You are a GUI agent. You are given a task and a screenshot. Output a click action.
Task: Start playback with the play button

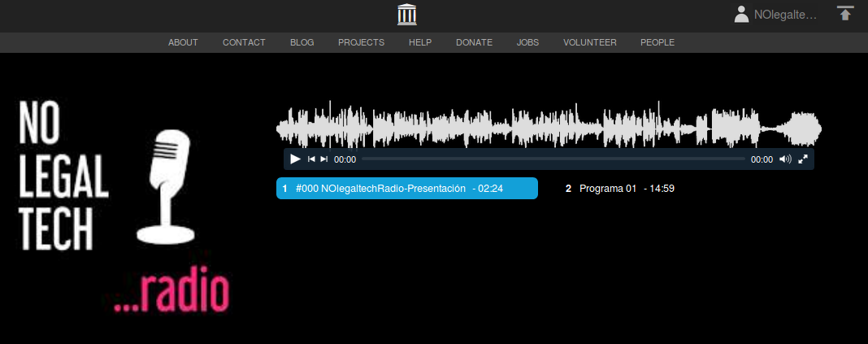point(295,159)
